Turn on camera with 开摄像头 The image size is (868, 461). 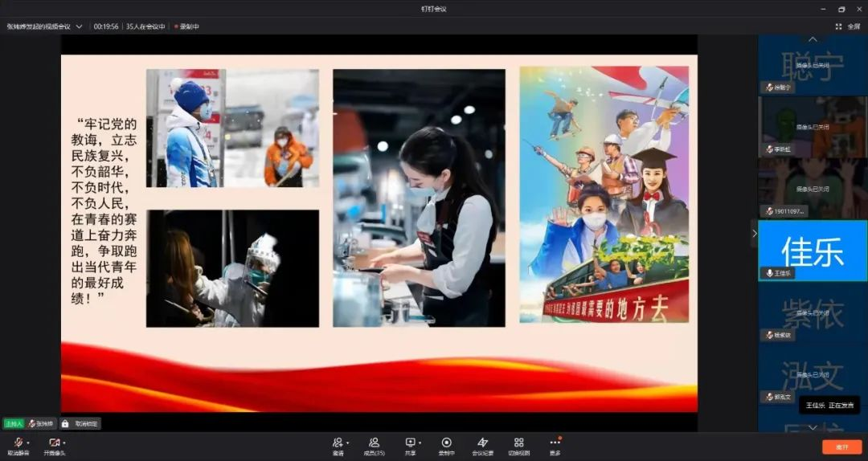pos(53,443)
